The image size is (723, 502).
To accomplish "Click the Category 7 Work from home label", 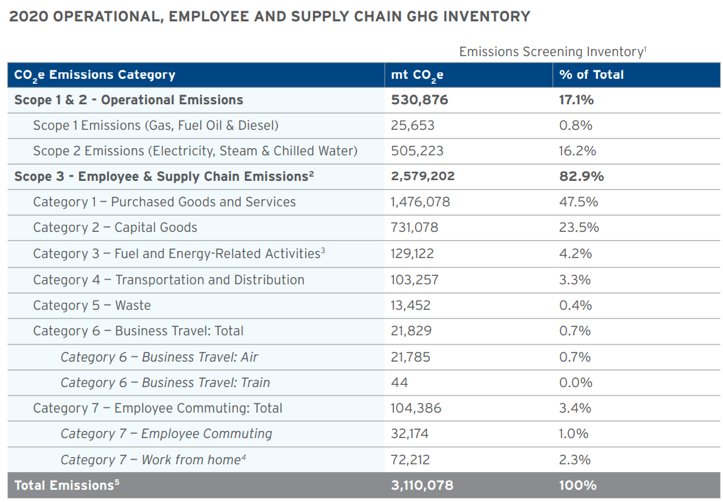I will click(154, 460).
